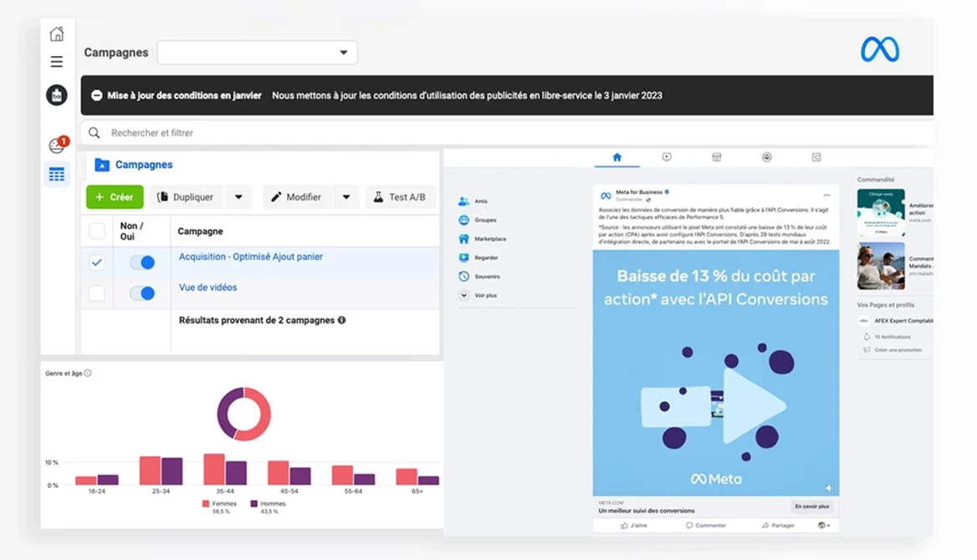Click the Non / Oui column header
This screenshot has height=560, width=977.
(131, 231)
